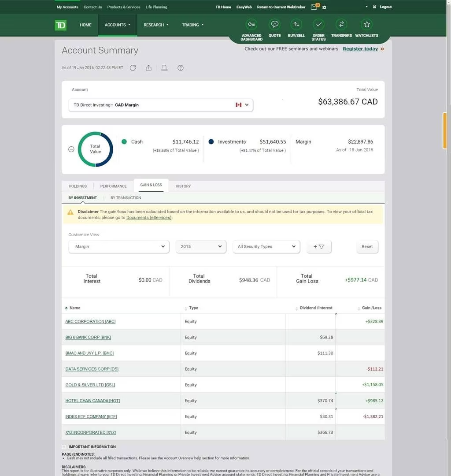This screenshot has width=451, height=476.
Task: Click the navy Investments legend dot
Action: (211, 142)
